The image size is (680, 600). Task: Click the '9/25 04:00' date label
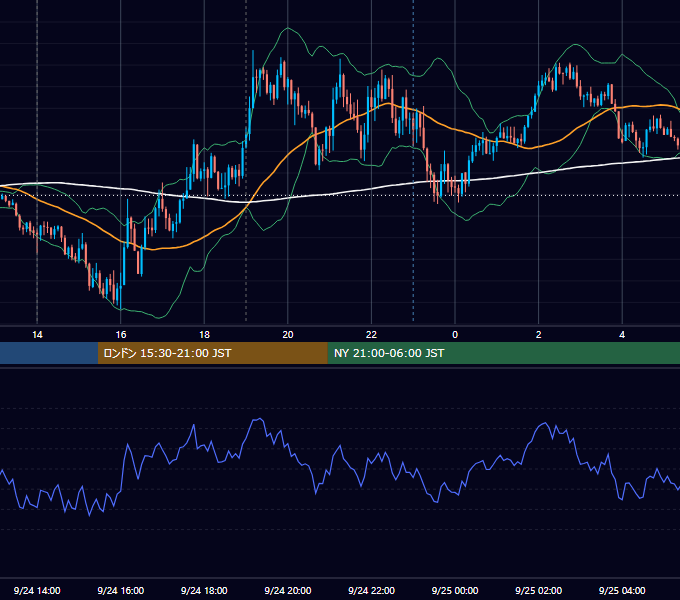point(622,590)
